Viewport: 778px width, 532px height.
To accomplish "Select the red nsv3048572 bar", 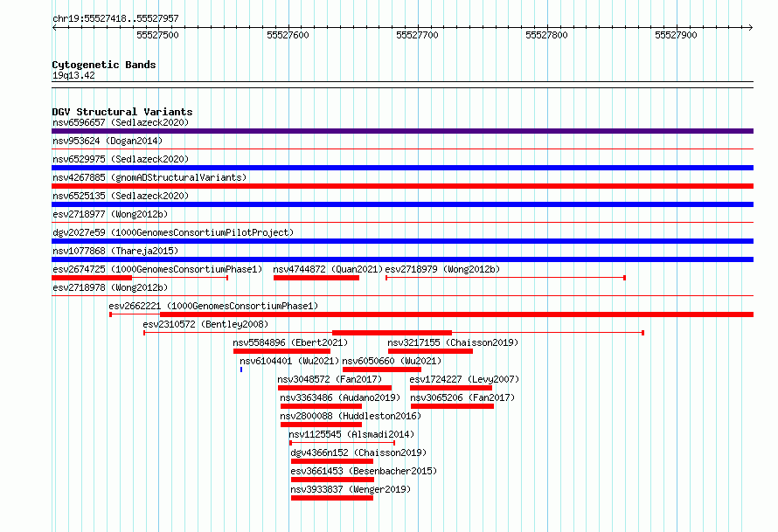I will tap(335, 388).
